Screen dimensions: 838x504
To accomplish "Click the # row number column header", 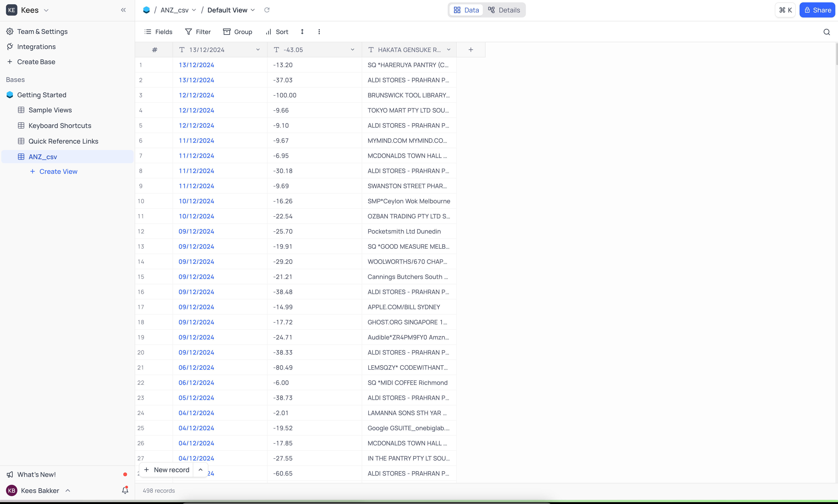I will pos(154,50).
